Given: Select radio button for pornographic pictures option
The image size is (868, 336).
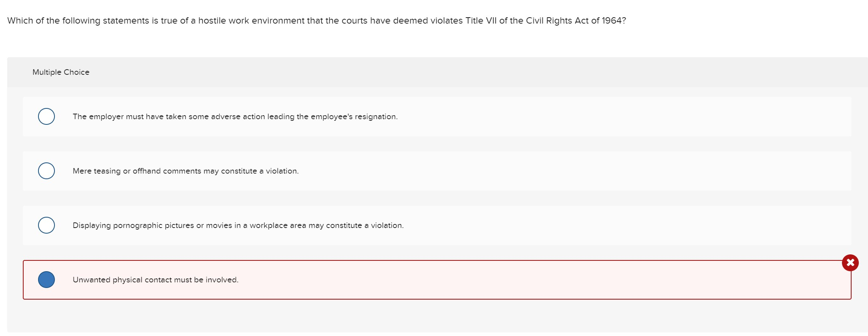Looking at the screenshot, I should point(46,225).
